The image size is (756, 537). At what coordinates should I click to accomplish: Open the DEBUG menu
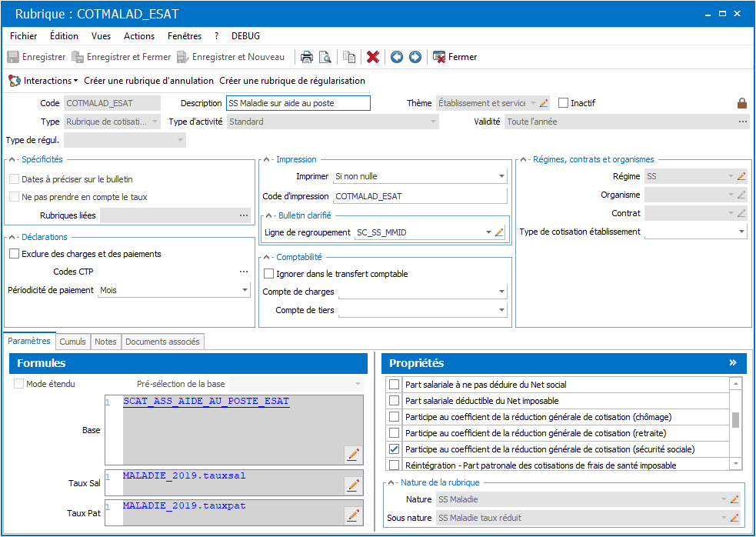pyautogui.click(x=245, y=35)
